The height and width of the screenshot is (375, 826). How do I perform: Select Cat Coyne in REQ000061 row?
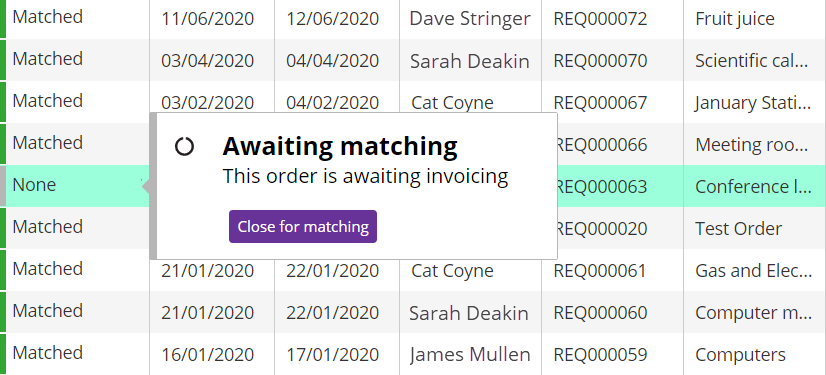point(453,271)
